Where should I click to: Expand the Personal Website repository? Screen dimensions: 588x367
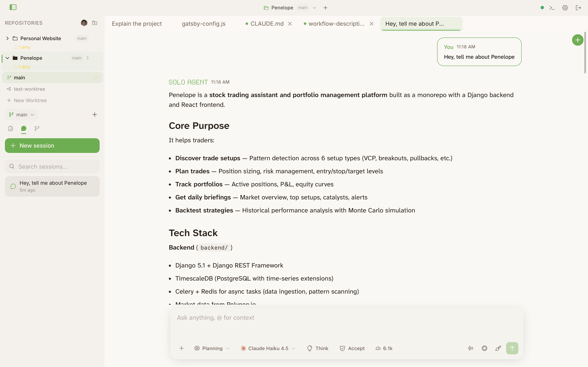pyautogui.click(x=8, y=38)
